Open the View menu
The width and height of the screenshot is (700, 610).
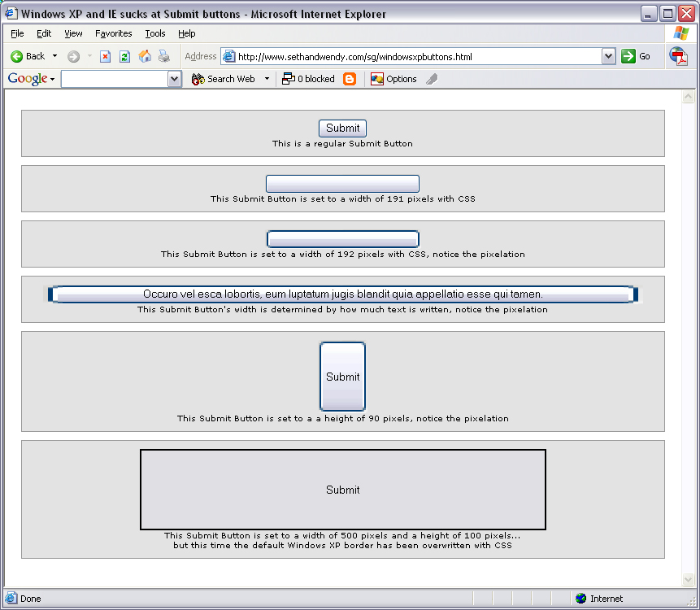tap(73, 33)
